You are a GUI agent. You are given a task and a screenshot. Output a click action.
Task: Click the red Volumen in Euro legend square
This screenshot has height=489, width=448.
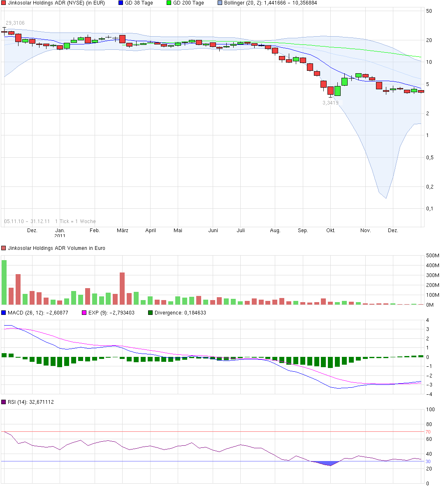[3, 248]
